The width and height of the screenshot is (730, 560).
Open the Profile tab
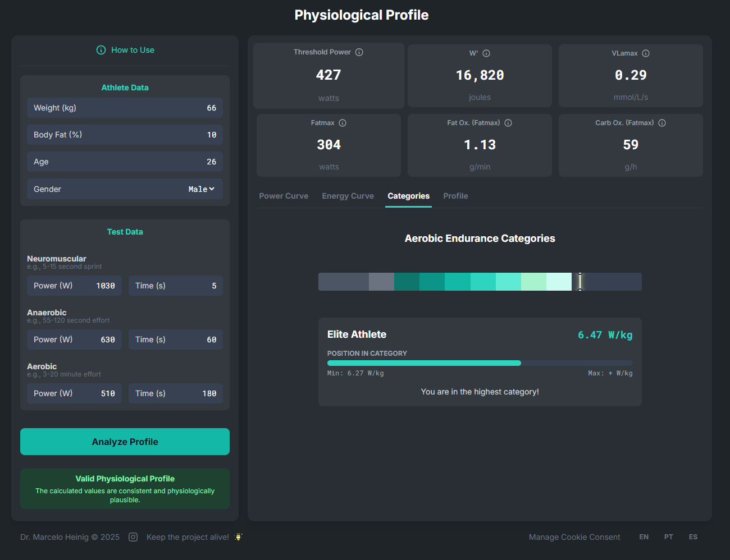pos(455,196)
